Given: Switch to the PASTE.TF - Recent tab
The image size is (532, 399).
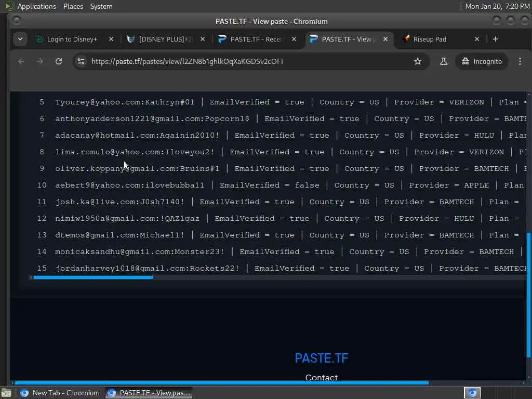Looking at the screenshot, I should 257,39.
